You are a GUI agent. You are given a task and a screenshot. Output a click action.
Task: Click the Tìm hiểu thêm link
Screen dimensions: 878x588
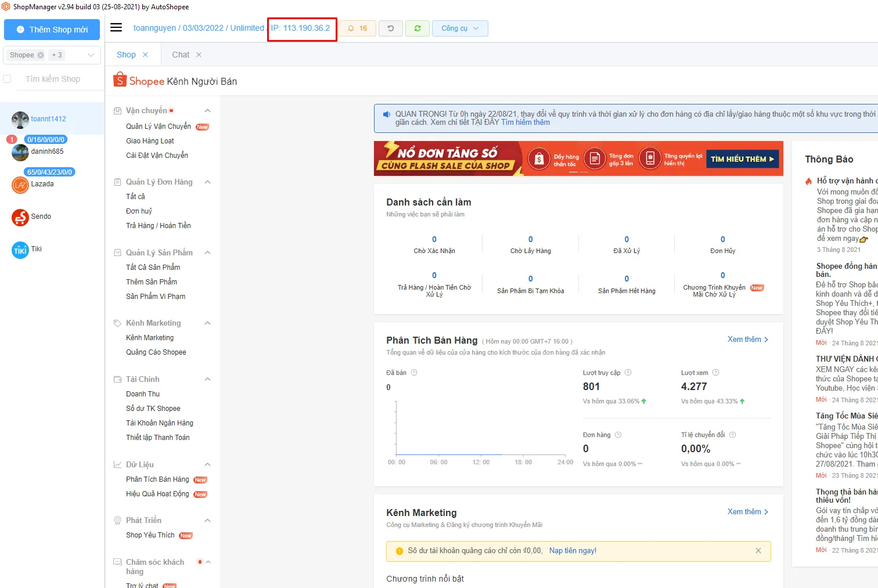coord(526,122)
